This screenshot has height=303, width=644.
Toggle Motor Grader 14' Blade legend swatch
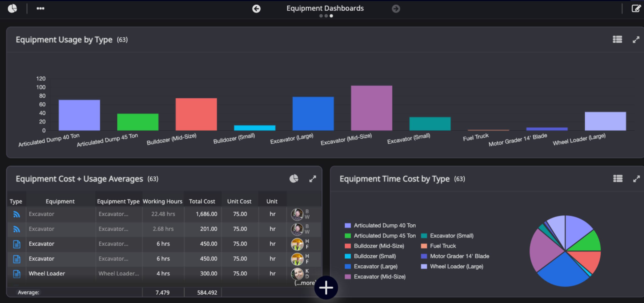click(x=424, y=256)
